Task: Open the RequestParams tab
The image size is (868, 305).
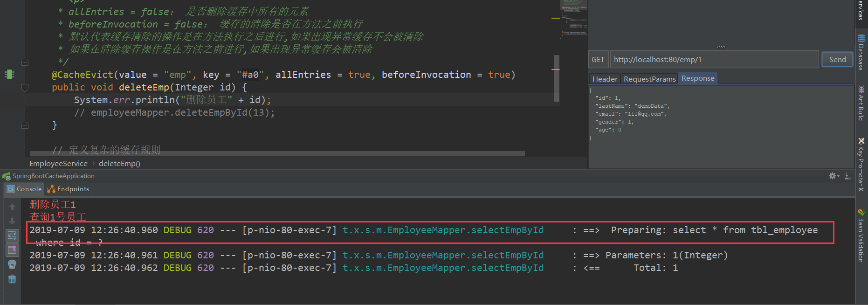Action: click(649, 79)
